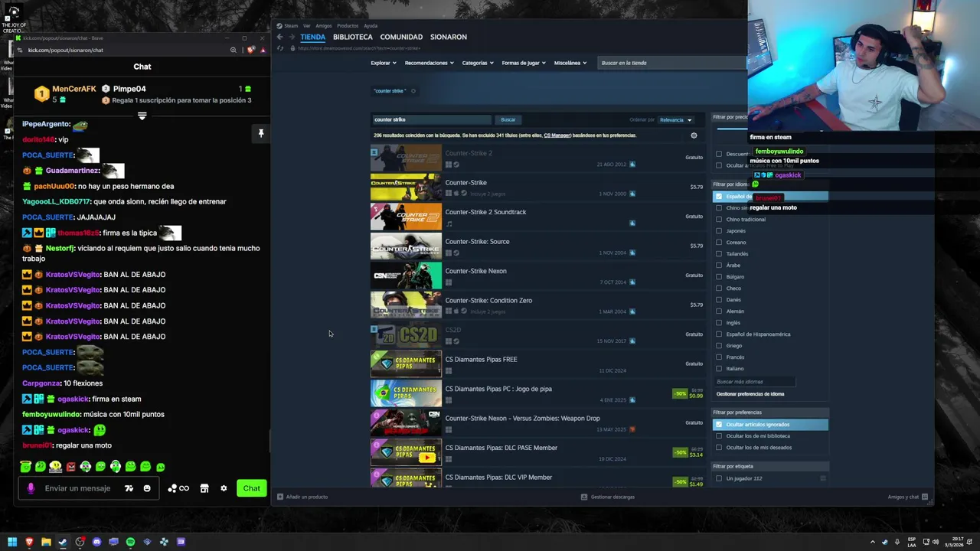980x551 pixels.
Task: Open Counter-Strike: Source search result
Action: (x=537, y=246)
